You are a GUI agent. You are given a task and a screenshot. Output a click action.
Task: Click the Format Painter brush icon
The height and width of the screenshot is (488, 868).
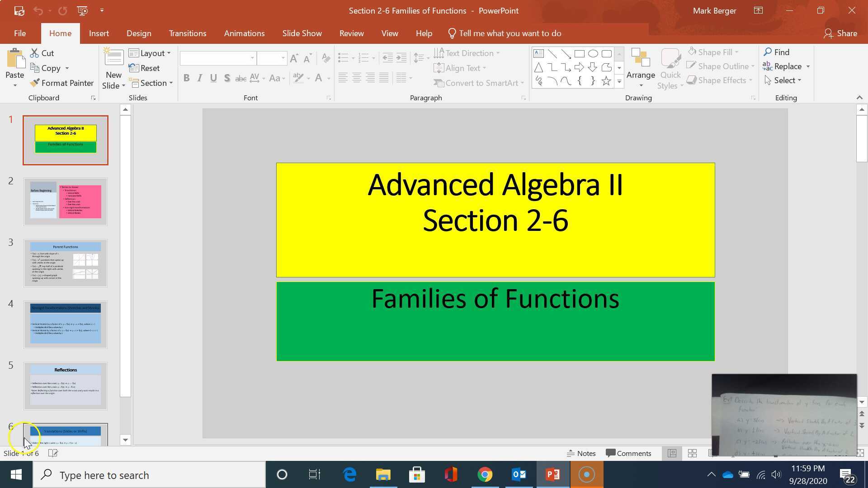(35, 83)
